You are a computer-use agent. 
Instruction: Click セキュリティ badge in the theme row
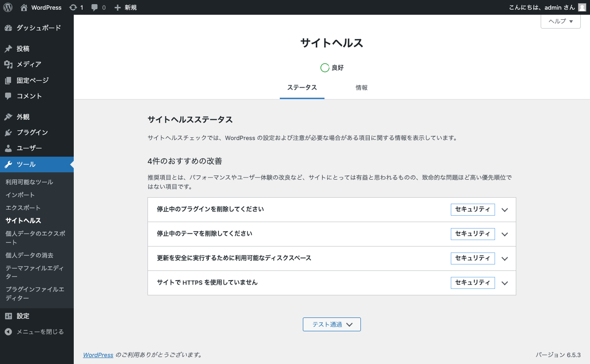pos(473,234)
